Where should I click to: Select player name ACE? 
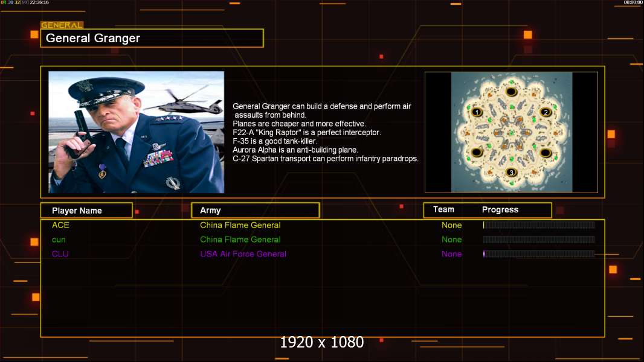pos(61,225)
